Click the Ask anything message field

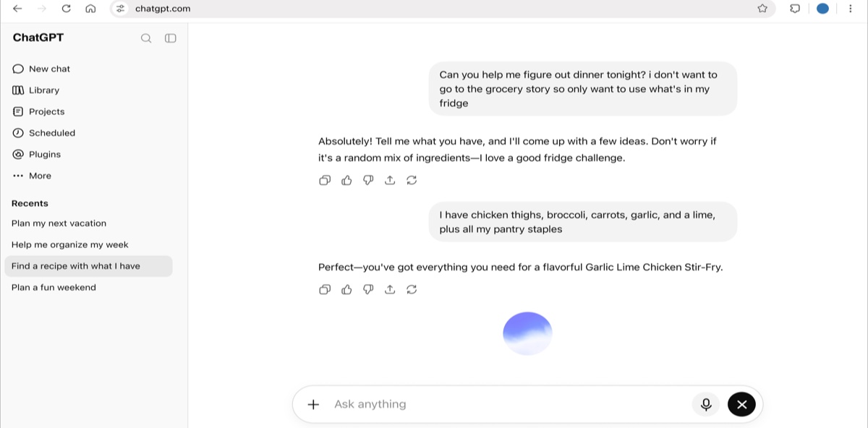coord(506,404)
